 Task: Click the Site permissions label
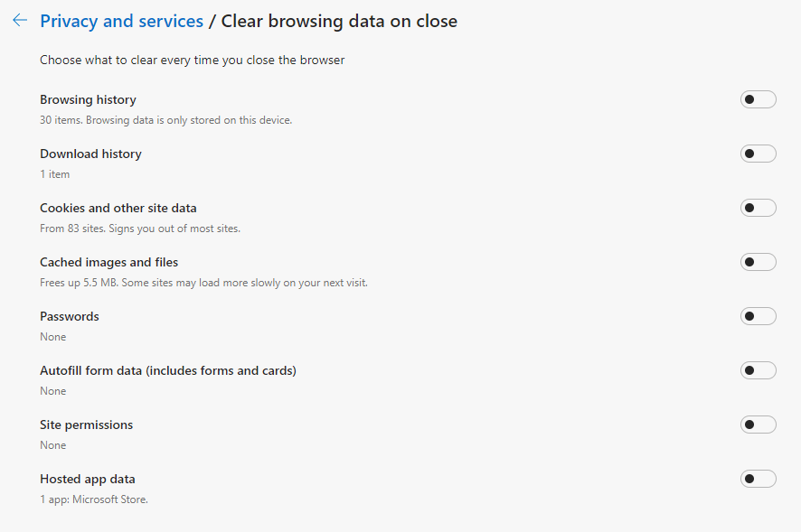coord(86,425)
